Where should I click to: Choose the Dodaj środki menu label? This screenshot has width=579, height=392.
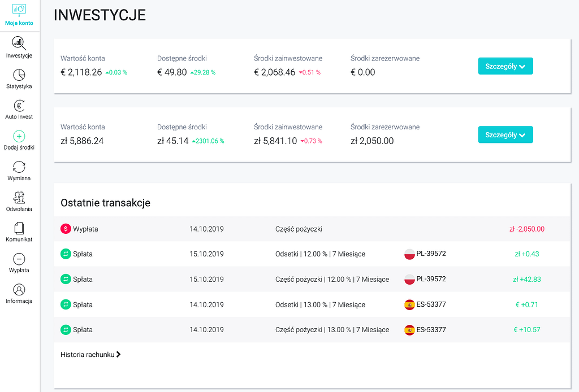(19, 147)
